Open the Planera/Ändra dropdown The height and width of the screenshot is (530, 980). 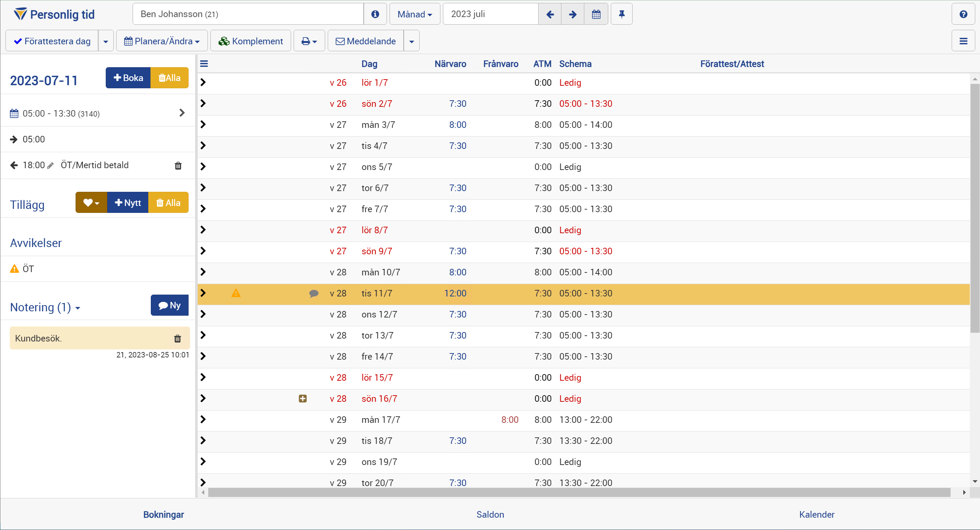pyautogui.click(x=162, y=41)
